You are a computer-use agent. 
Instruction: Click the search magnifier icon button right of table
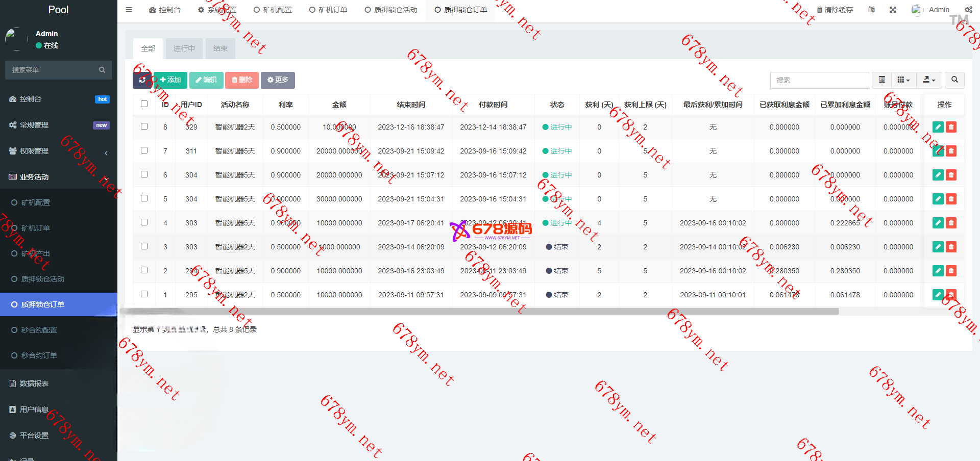[954, 80]
